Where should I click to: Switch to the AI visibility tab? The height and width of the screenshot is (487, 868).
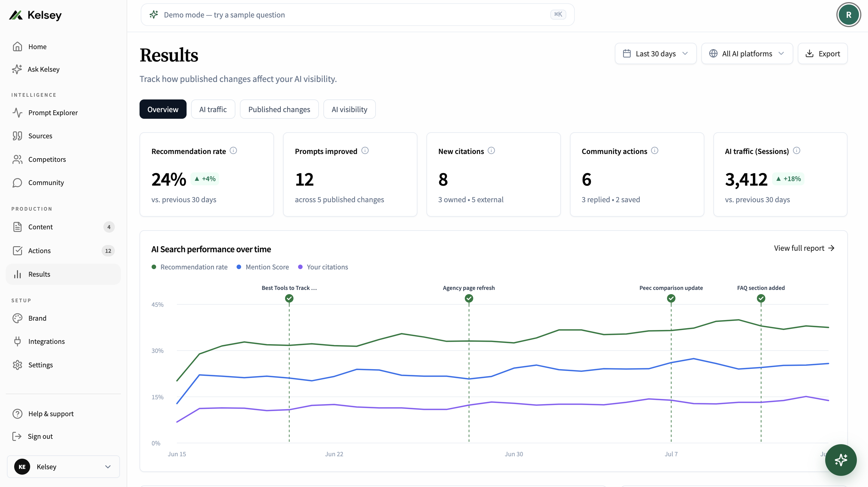click(x=349, y=109)
